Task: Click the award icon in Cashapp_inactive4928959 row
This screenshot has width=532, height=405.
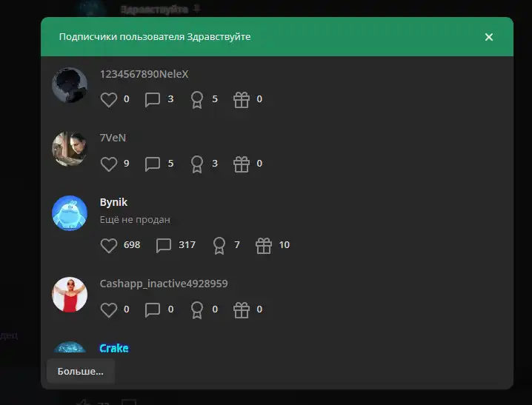Action: tap(197, 309)
